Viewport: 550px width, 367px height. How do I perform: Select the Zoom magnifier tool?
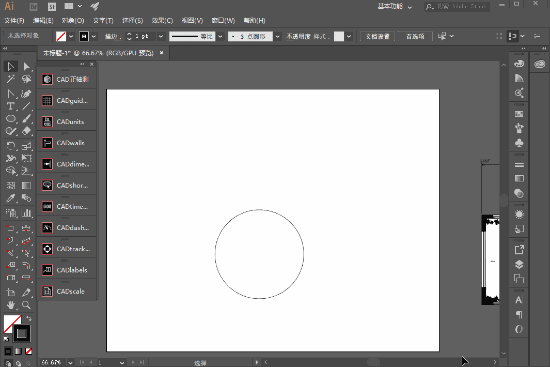pos(26,305)
